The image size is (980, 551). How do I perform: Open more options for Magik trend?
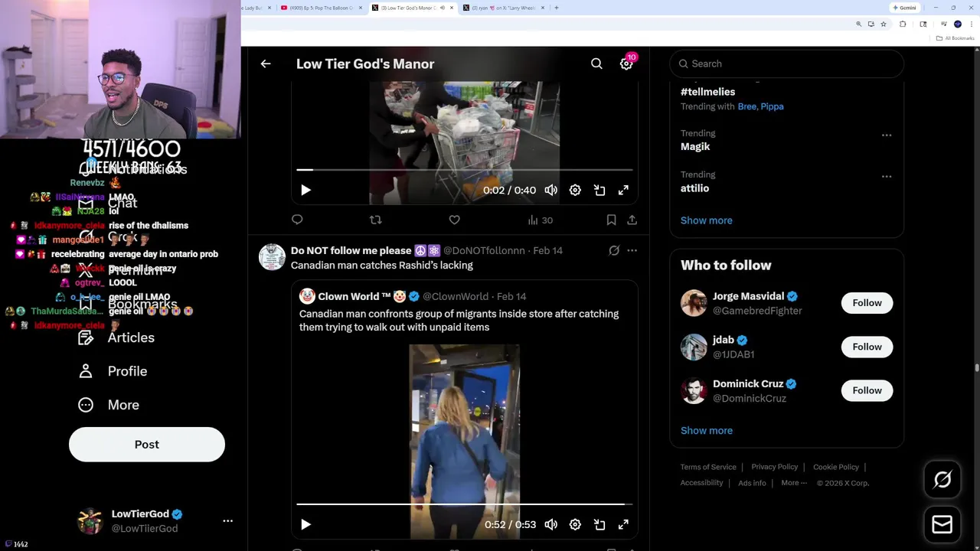click(x=887, y=135)
